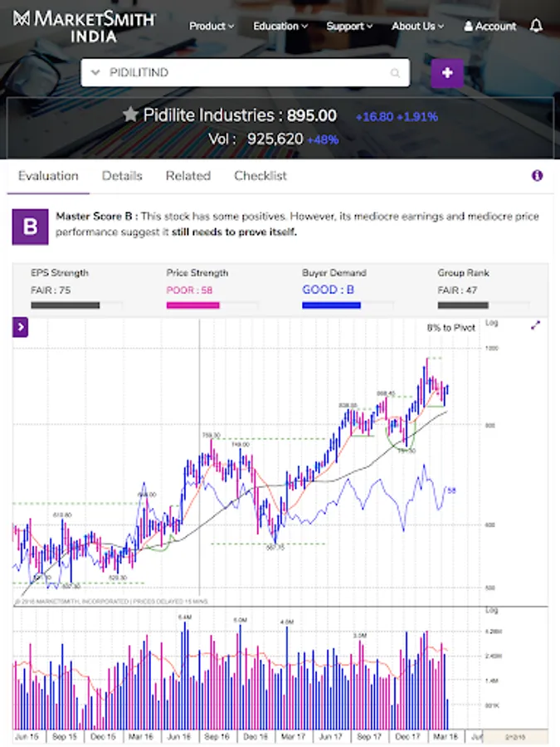
Task: Open the Account user menu
Action: pos(490,26)
